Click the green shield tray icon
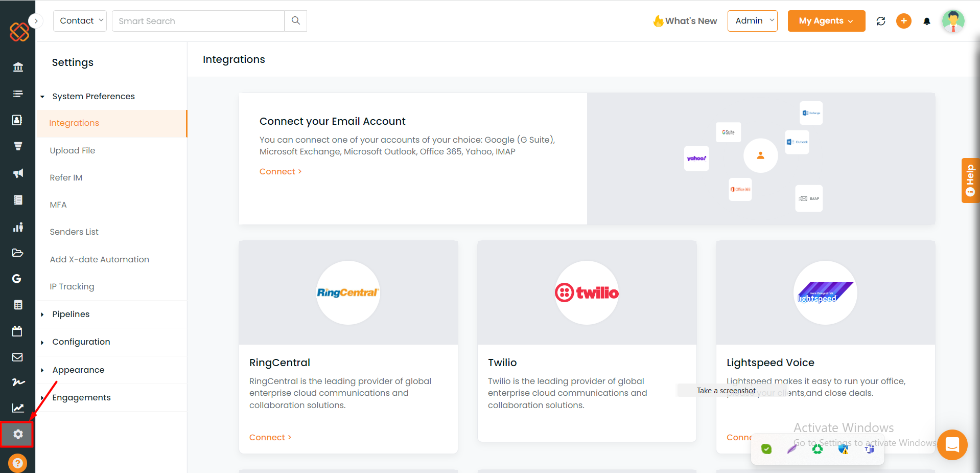 click(x=766, y=449)
